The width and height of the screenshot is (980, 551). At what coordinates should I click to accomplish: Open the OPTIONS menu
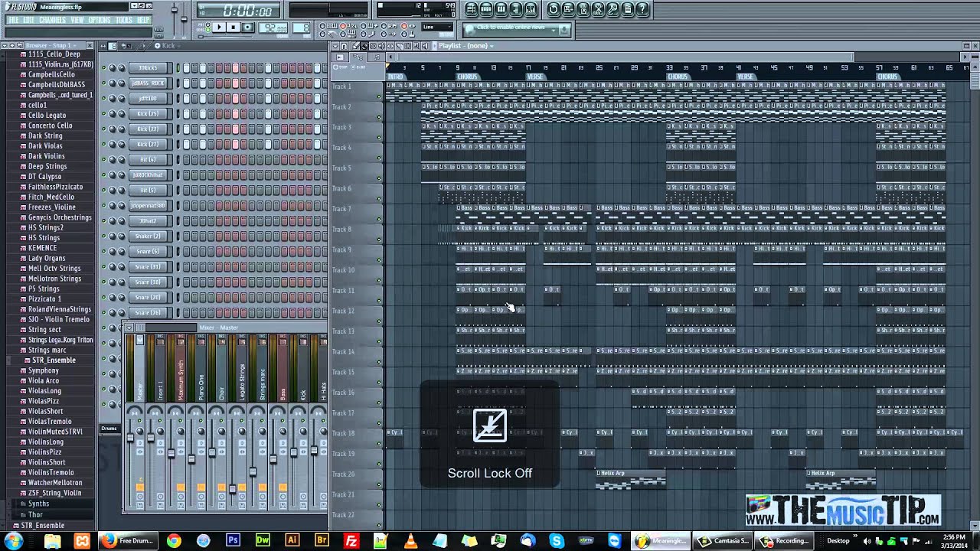click(x=100, y=20)
